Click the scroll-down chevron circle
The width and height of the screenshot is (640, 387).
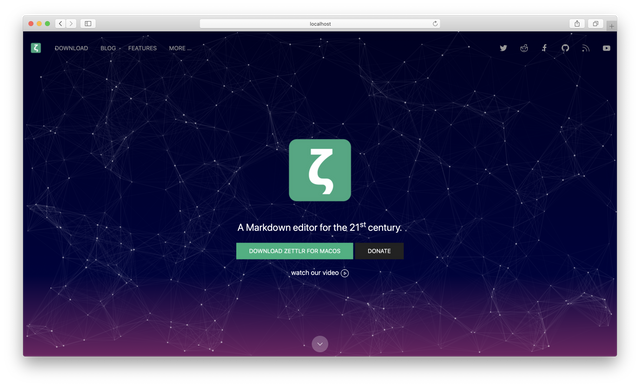(320, 344)
